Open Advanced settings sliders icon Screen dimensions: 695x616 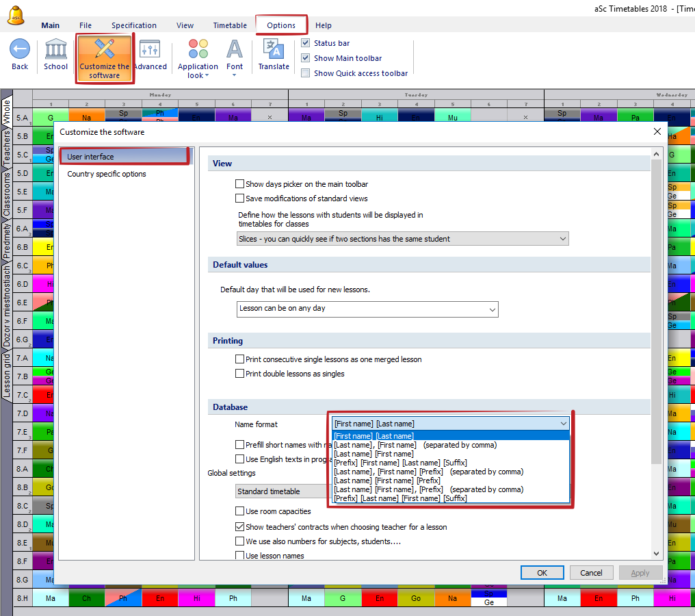[x=150, y=50]
